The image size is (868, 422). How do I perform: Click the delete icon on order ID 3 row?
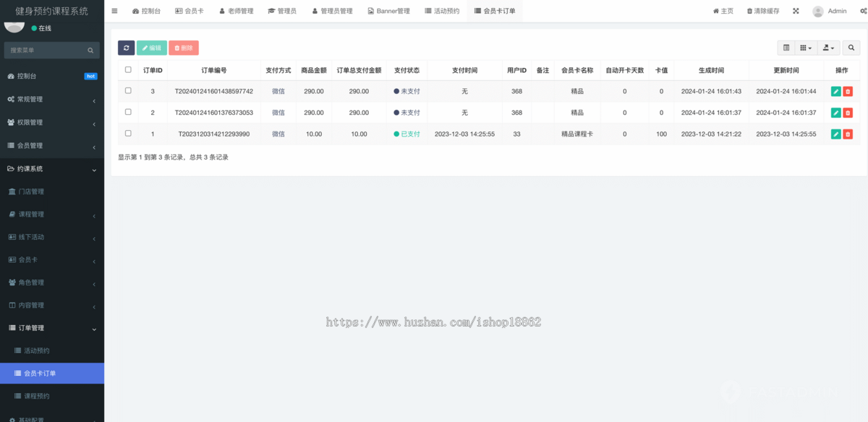pos(848,91)
